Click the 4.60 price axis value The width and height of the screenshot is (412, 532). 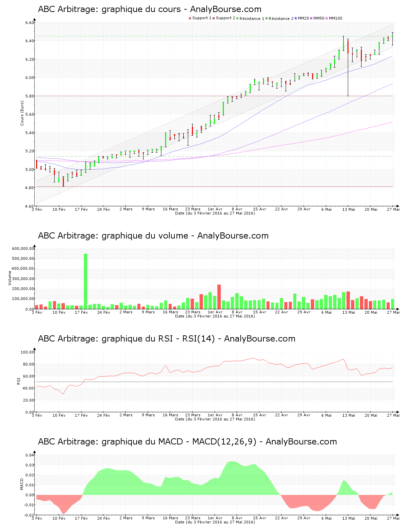coord(30,206)
